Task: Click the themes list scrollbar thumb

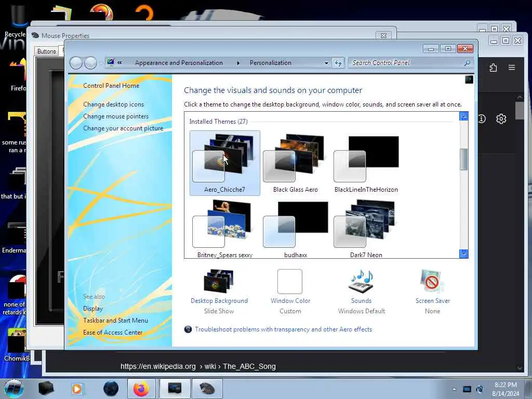Action: point(464,159)
